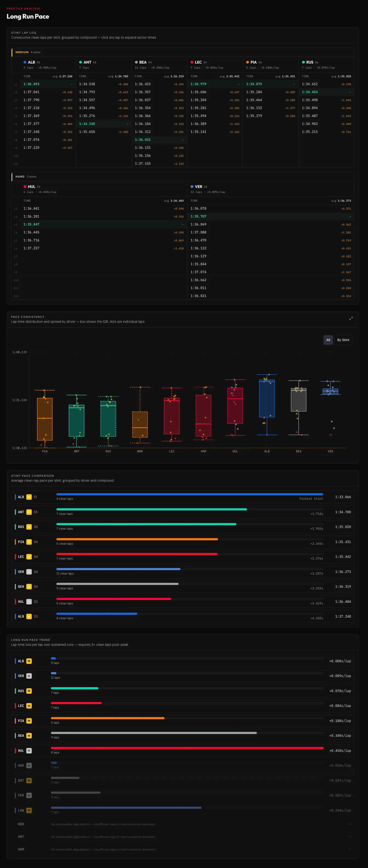Expand sectors for VER lap 1:35.707

[270, 216]
